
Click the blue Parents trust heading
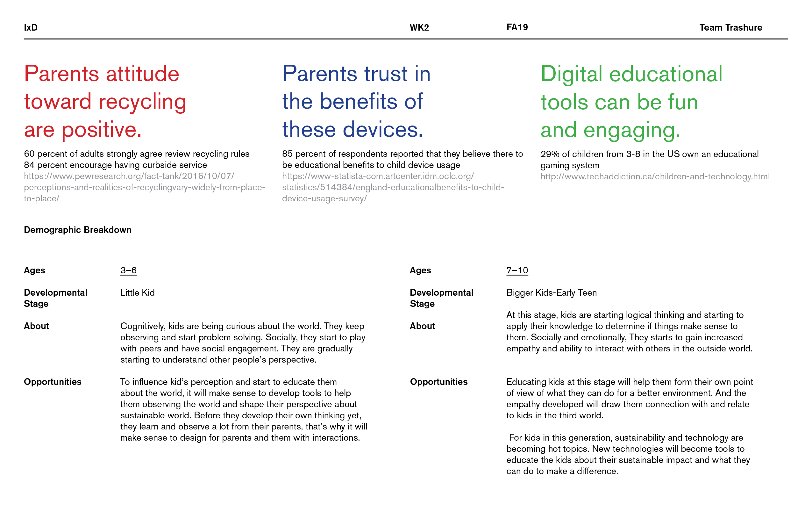pos(356,101)
